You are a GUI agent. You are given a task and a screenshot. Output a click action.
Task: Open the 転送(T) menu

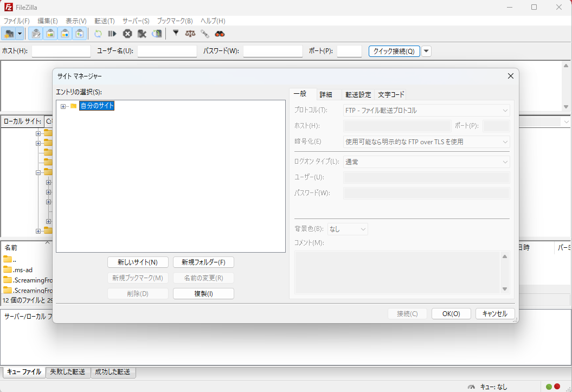click(105, 21)
